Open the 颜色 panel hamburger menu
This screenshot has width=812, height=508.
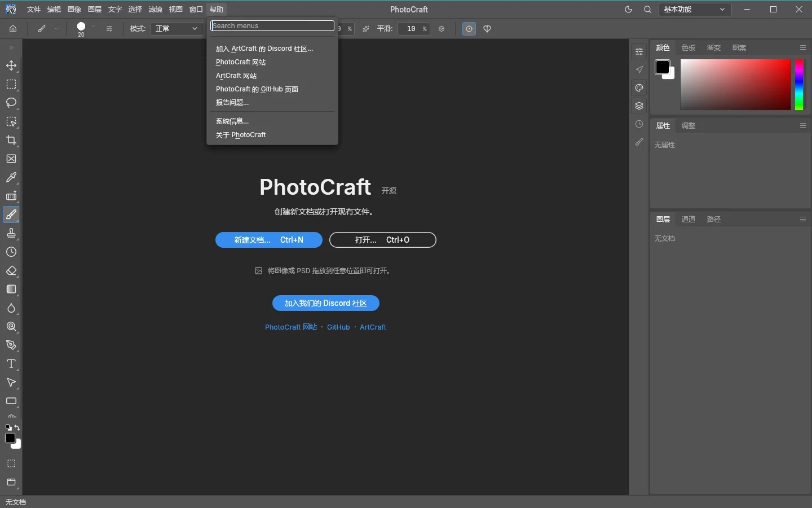tap(803, 47)
